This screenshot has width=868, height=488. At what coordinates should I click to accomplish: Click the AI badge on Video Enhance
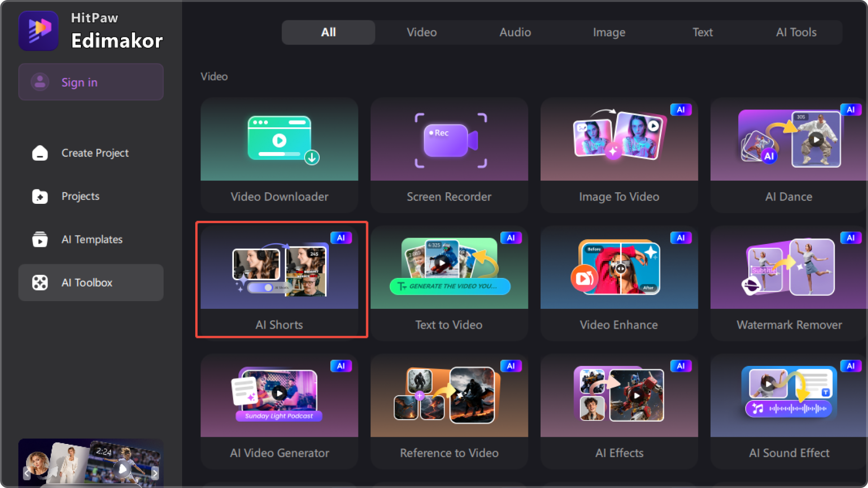pos(681,238)
